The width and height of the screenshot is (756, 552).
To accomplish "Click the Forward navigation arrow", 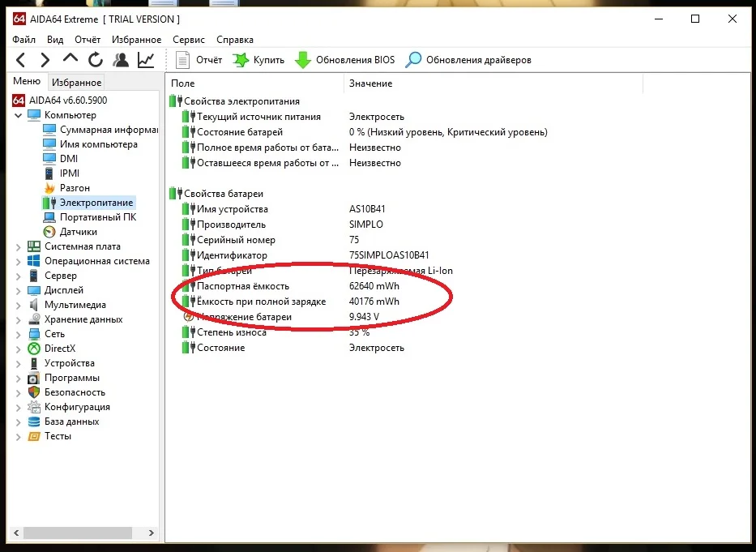I will tap(45, 60).
